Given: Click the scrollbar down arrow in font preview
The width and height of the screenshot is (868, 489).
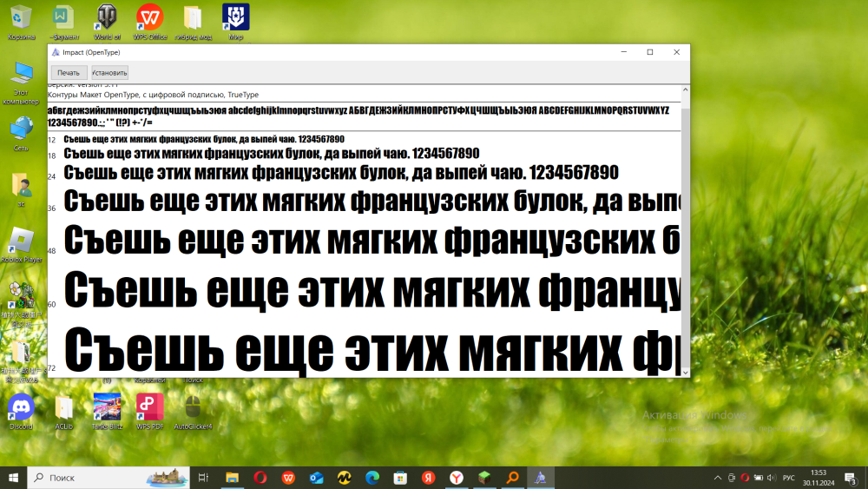Looking at the screenshot, I should pos(686,373).
